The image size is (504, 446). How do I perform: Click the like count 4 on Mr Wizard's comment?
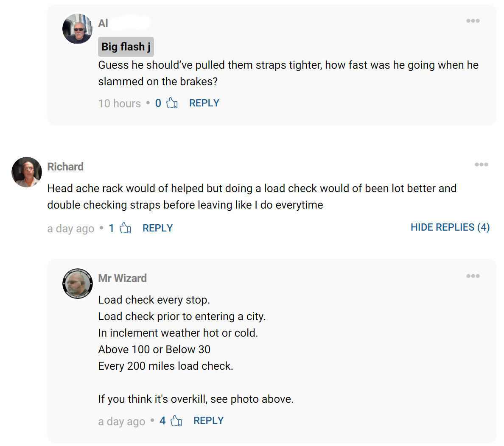point(162,421)
